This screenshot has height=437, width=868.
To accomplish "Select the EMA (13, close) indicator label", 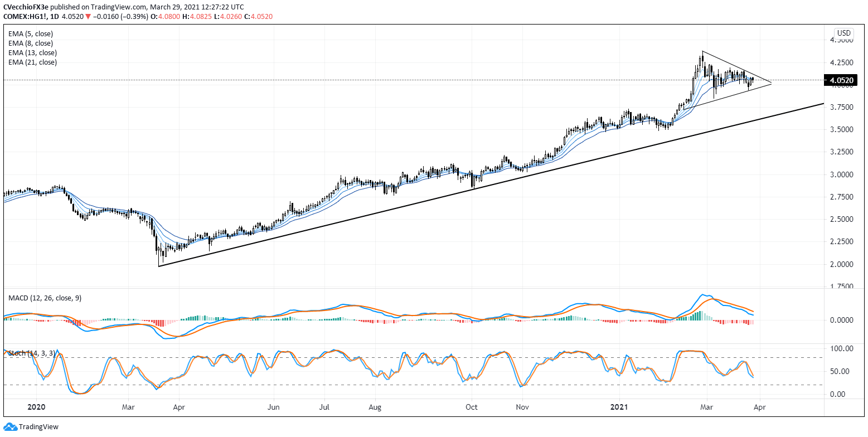I will click(32, 53).
